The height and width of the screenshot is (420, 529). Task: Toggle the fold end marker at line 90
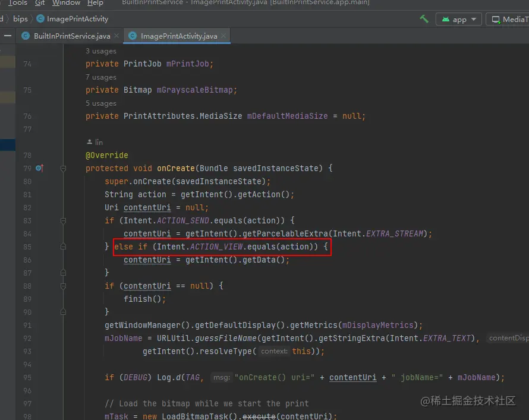[x=63, y=312]
